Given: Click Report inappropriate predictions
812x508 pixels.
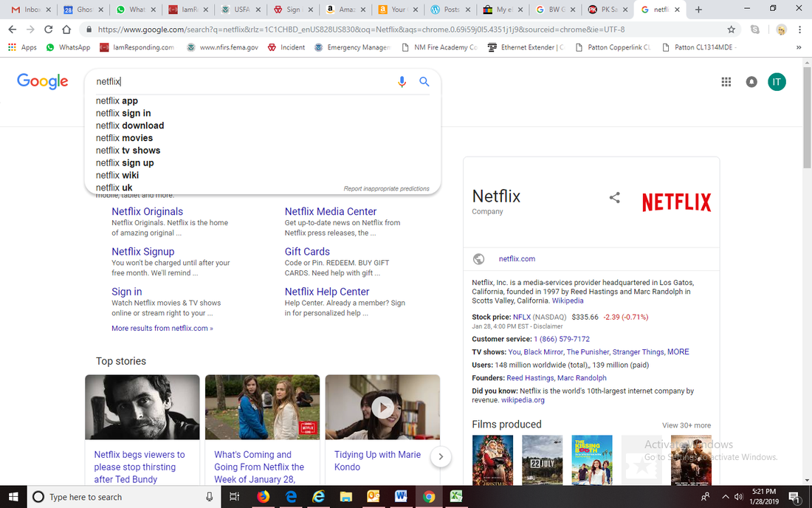Looking at the screenshot, I should (x=386, y=188).
